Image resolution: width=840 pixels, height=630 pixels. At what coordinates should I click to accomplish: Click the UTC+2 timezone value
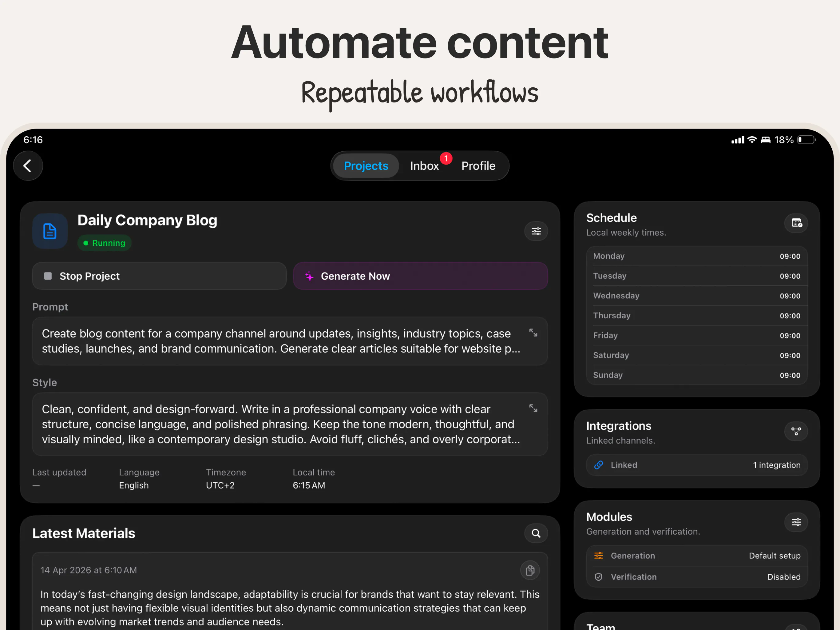coord(220,485)
